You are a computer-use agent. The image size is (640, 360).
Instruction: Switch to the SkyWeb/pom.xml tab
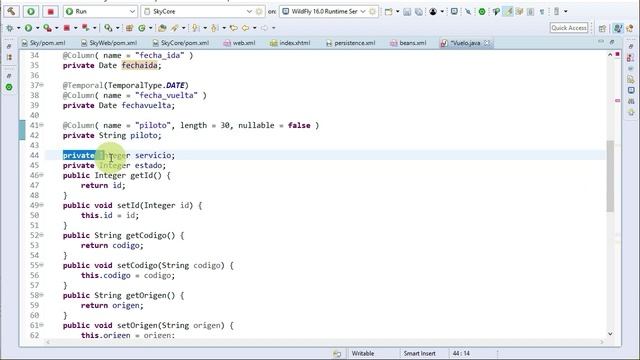109,43
